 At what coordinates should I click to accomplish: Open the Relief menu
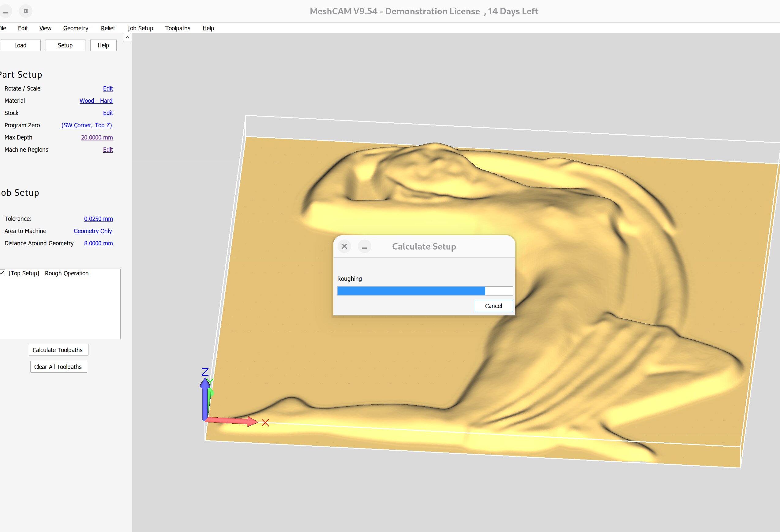[x=108, y=28]
